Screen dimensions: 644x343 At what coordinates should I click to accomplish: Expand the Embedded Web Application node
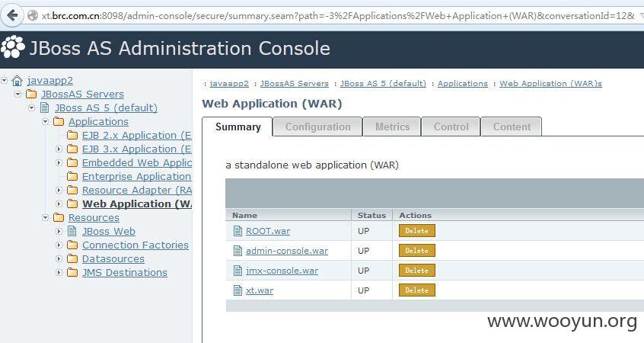pos(59,163)
